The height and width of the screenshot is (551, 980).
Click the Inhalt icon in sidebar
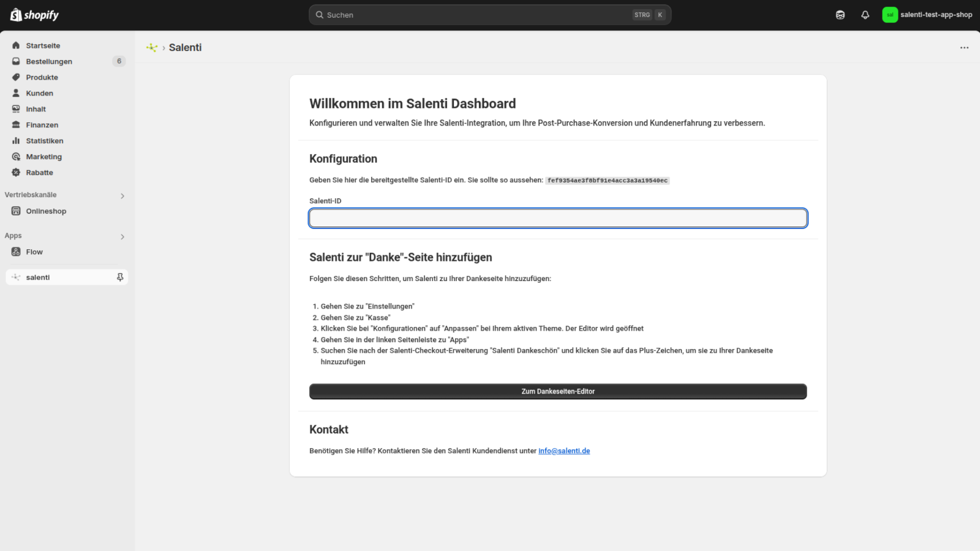point(16,109)
